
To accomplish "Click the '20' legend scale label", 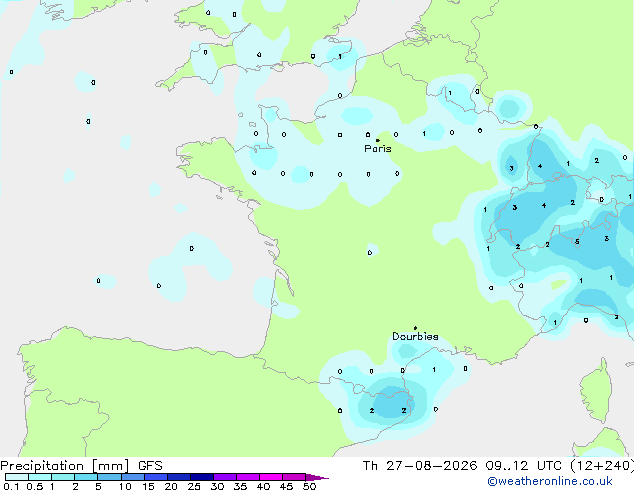I will 171,486.
